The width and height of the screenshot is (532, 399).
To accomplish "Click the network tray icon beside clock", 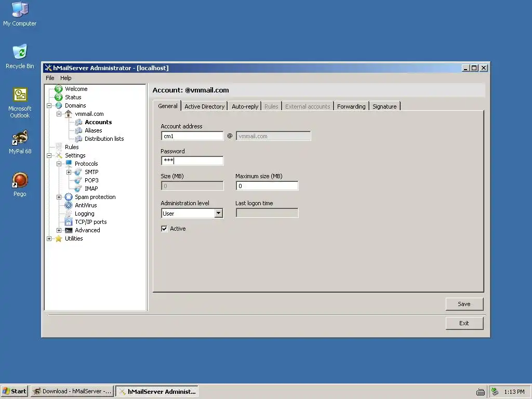I will pyautogui.click(x=495, y=392).
